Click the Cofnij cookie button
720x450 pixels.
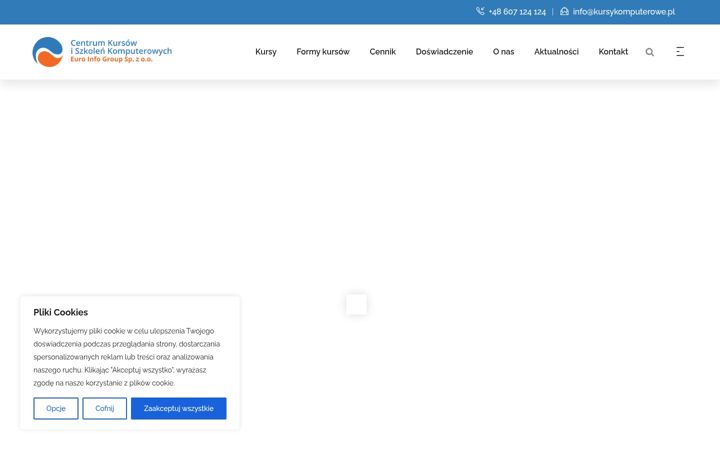click(105, 408)
